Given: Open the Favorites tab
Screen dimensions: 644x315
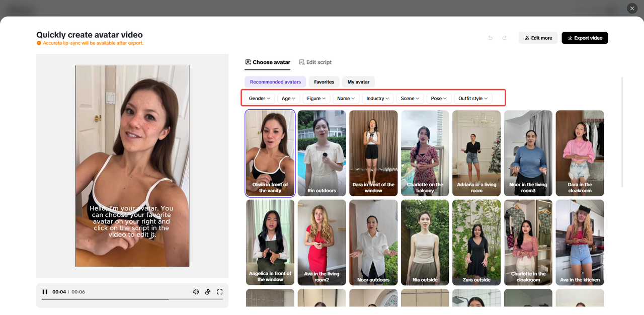Looking at the screenshot, I should 324,82.
